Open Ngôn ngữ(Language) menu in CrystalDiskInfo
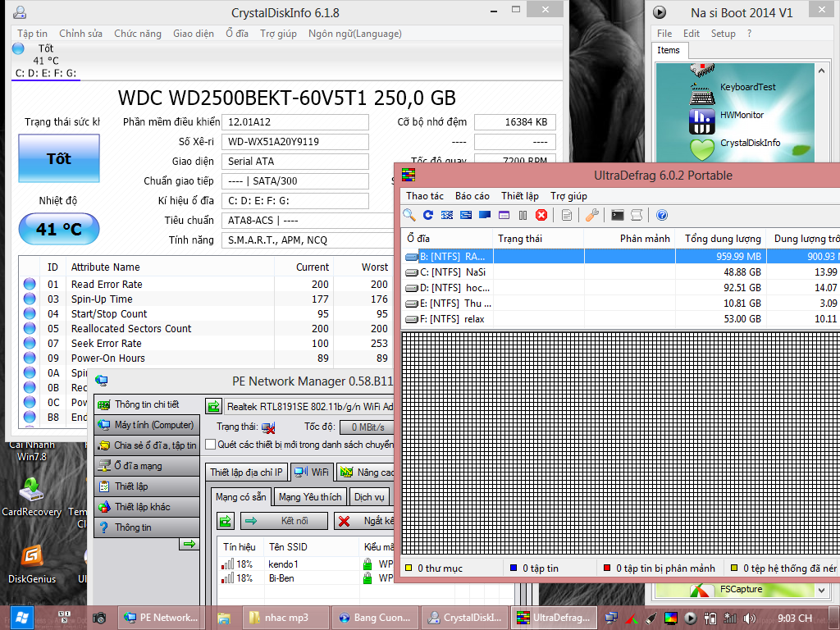This screenshot has height=630, width=840. (x=354, y=33)
